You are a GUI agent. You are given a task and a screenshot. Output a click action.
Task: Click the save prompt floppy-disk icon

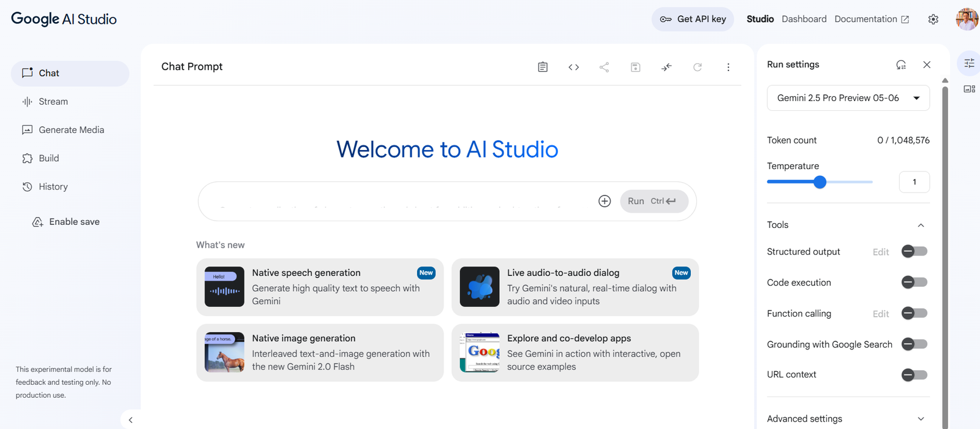pos(635,67)
